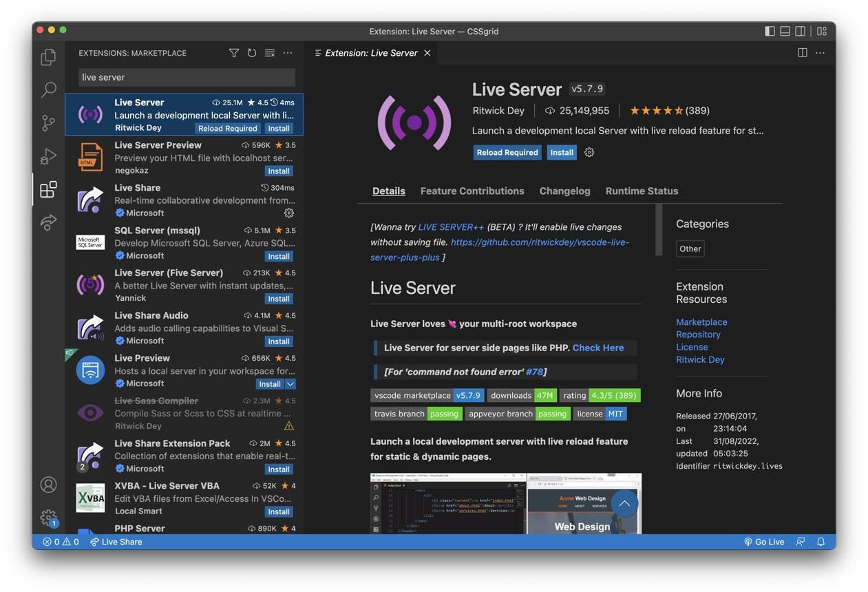Click Install dropdown arrow for Live Preview

(x=290, y=384)
